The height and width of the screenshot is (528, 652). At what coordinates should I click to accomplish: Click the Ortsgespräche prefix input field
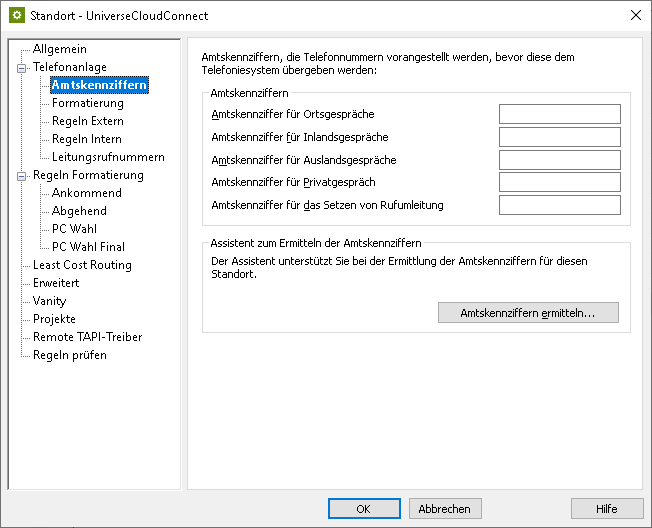point(559,114)
